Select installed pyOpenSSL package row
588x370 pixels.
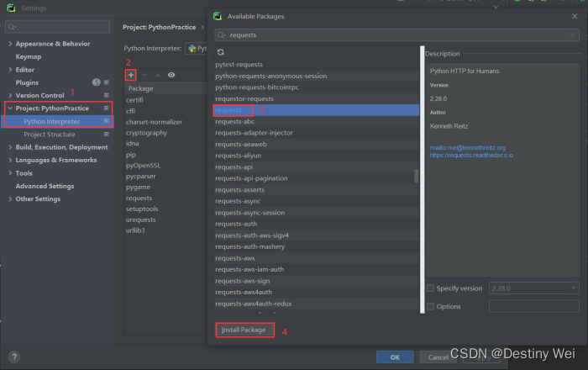click(165, 166)
